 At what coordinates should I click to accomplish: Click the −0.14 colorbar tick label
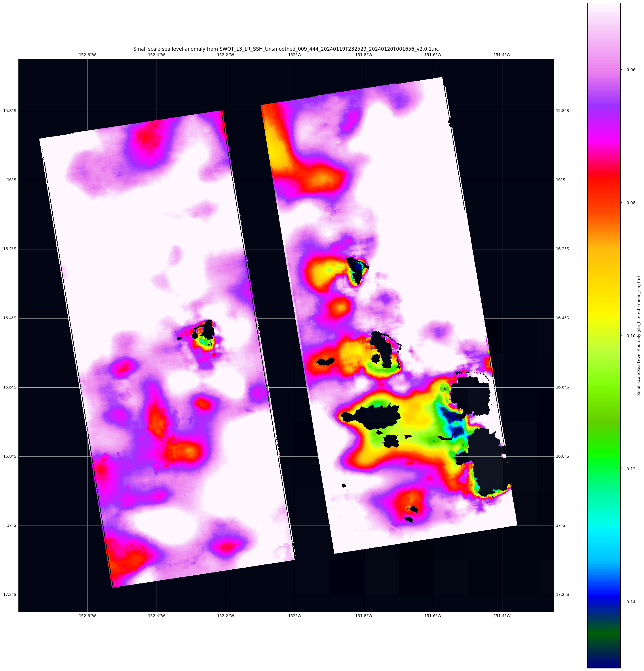click(630, 602)
